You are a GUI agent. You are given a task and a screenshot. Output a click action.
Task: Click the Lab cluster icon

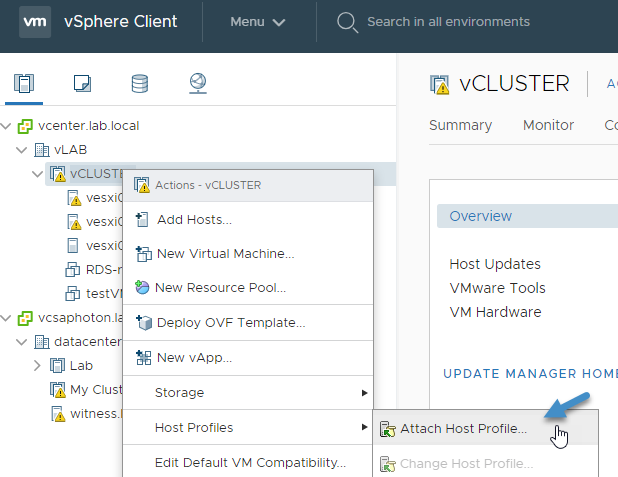click(x=57, y=365)
